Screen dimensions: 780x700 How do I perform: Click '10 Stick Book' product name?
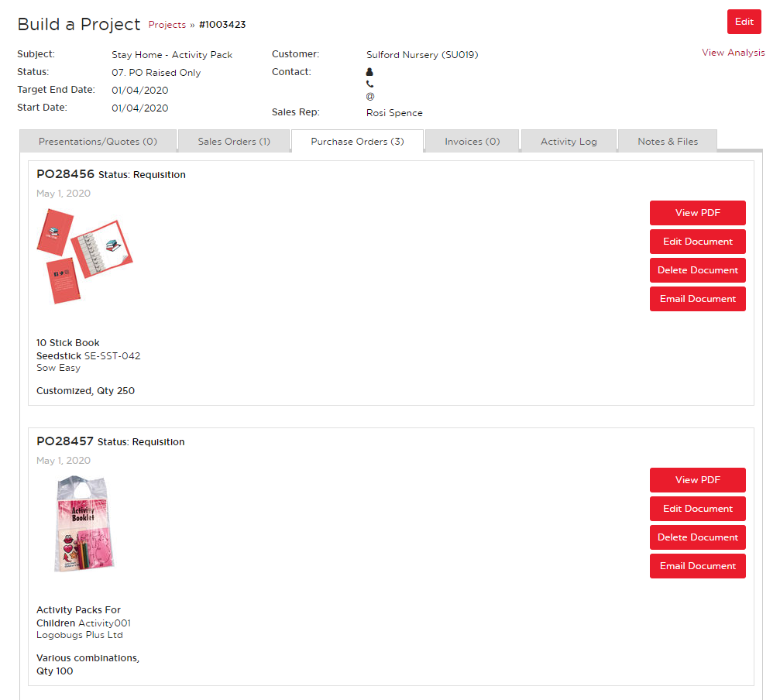tap(67, 342)
